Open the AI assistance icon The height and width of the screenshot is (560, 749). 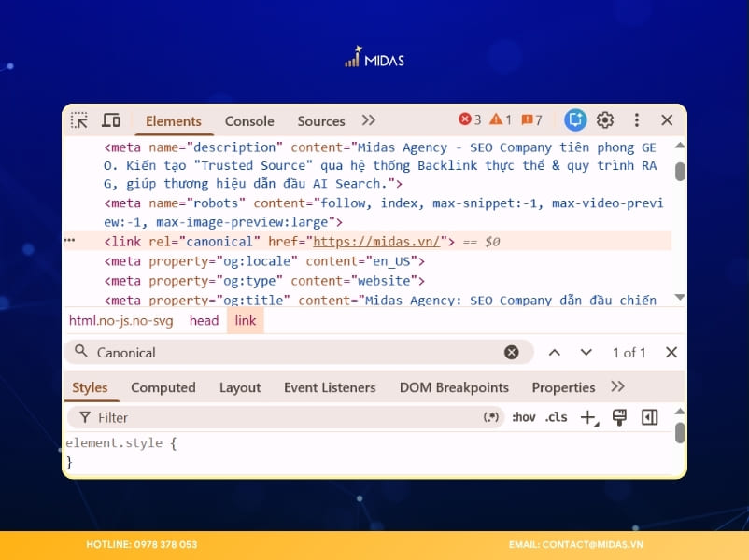click(575, 119)
